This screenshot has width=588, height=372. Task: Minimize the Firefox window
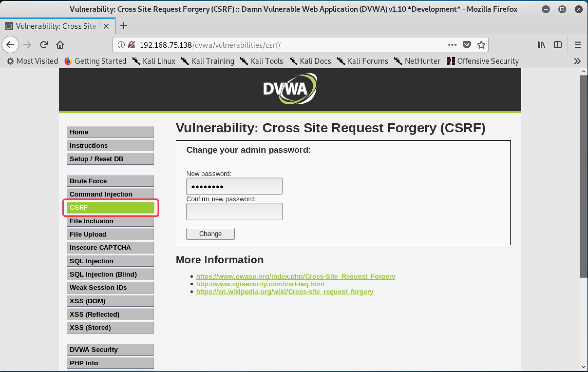(x=546, y=9)
